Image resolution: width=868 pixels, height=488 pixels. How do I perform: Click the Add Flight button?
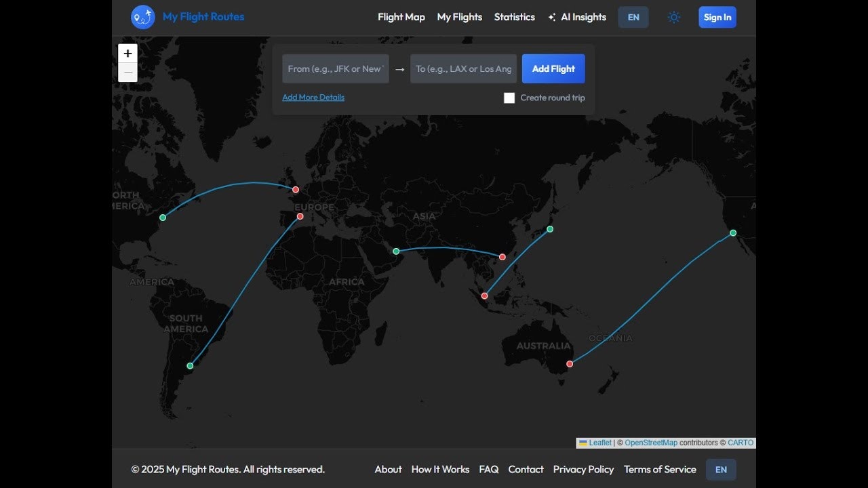coord(553,68)
